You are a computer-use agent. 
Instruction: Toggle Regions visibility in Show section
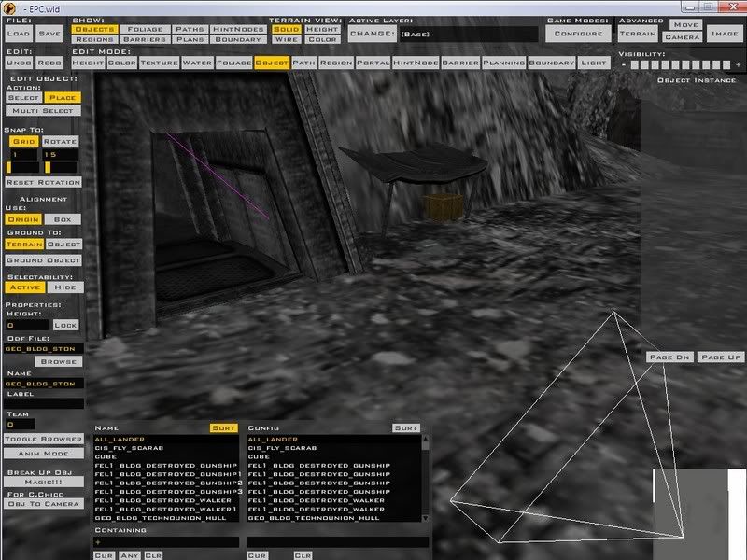95,39
